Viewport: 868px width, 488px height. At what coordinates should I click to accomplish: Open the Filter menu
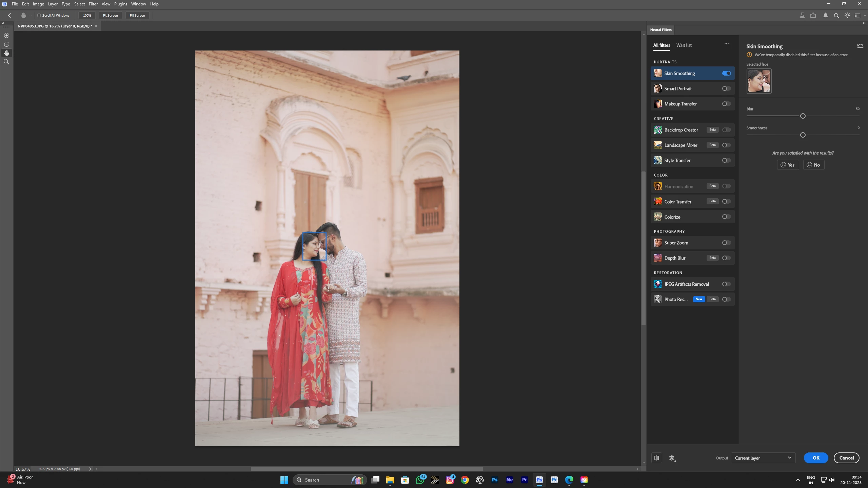[x=93, y=4]
